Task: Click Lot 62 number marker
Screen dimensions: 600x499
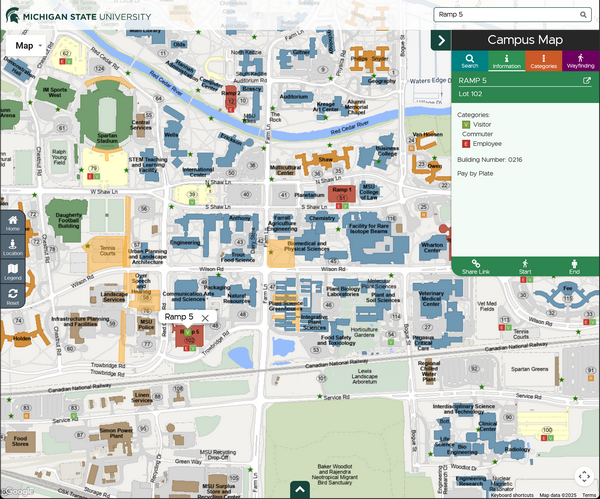Action: point(65,53)
